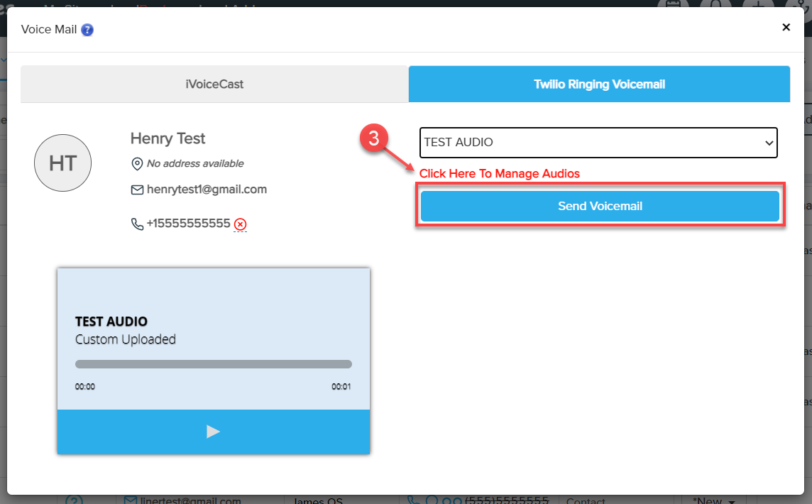Click the Voice Mail help question icon

tap(87, 30)
